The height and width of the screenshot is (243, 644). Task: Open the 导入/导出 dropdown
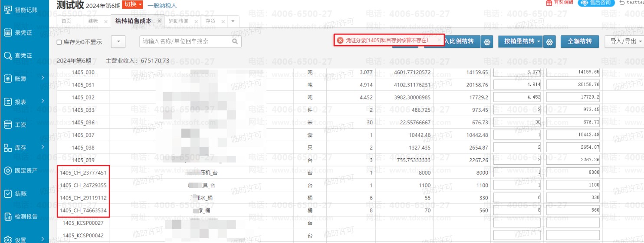[624, 41]
